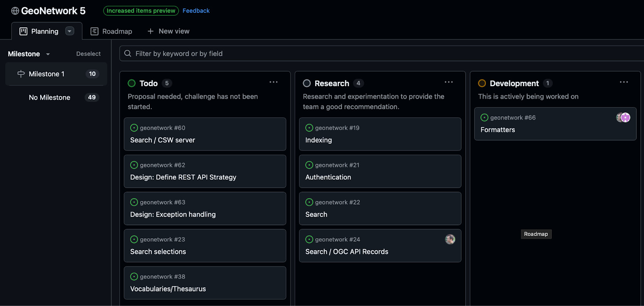This screenshot has height=306, width=644.
Task: Click the count badge showing 10
Action: (92, 74)
